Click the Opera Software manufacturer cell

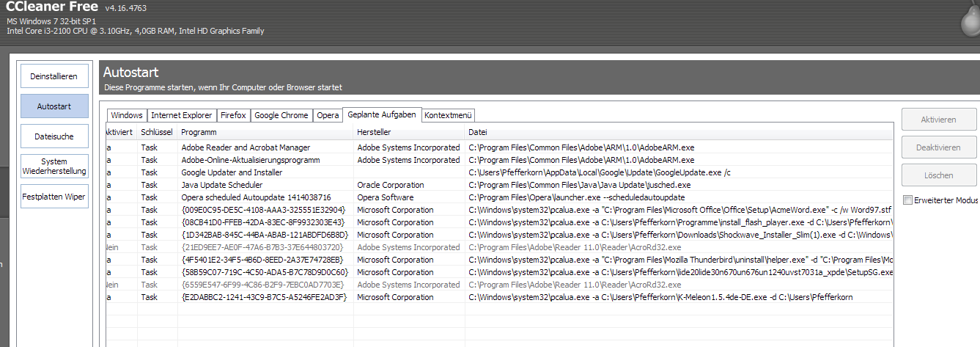click(x=386, y=197)
